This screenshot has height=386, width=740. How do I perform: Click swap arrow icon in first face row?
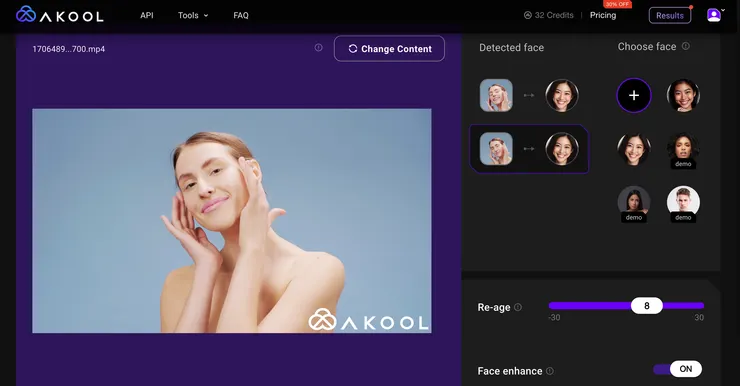click(529, 95)
